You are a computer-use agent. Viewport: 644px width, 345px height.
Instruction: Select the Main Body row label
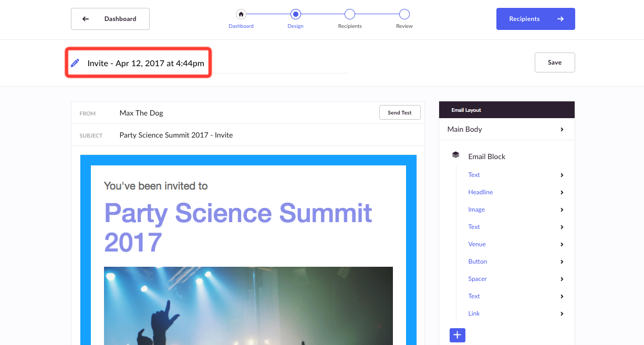(464, 129)
